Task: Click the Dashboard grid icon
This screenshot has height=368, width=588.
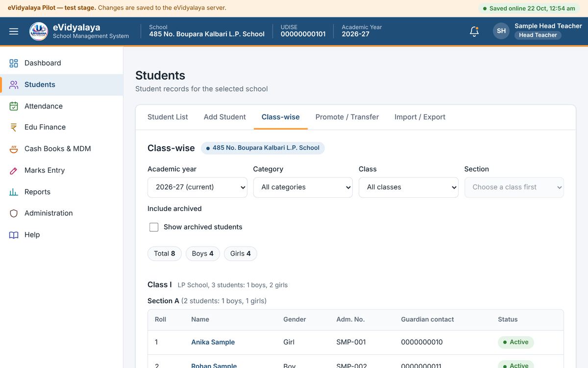Action: point(14,63)
